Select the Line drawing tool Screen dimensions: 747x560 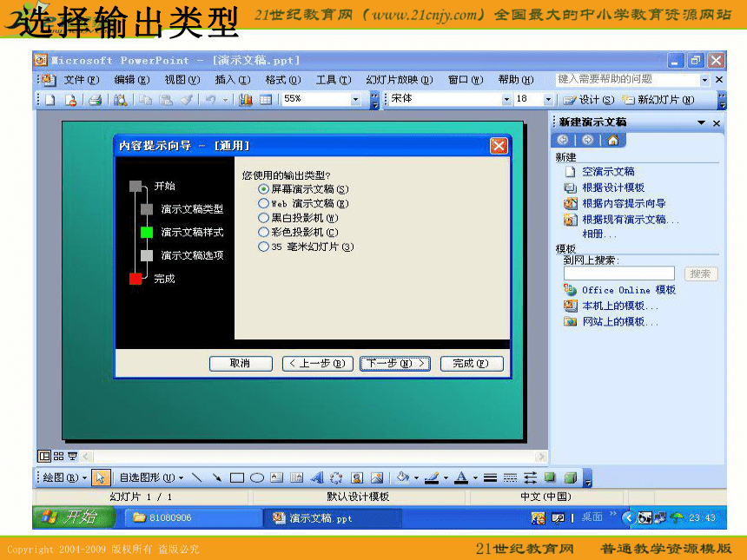197,478
